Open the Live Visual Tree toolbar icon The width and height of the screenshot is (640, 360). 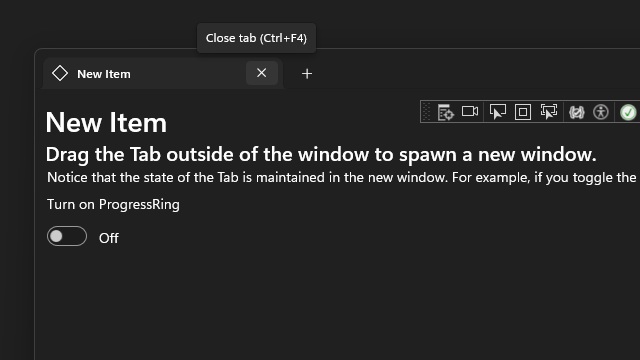[x=445, y=112]
